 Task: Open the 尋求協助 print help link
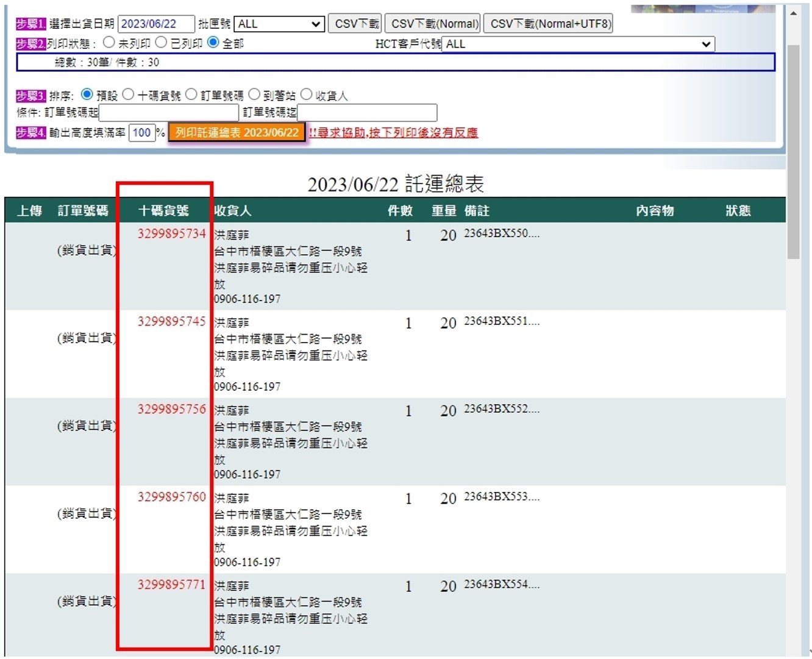pos(393,133)
